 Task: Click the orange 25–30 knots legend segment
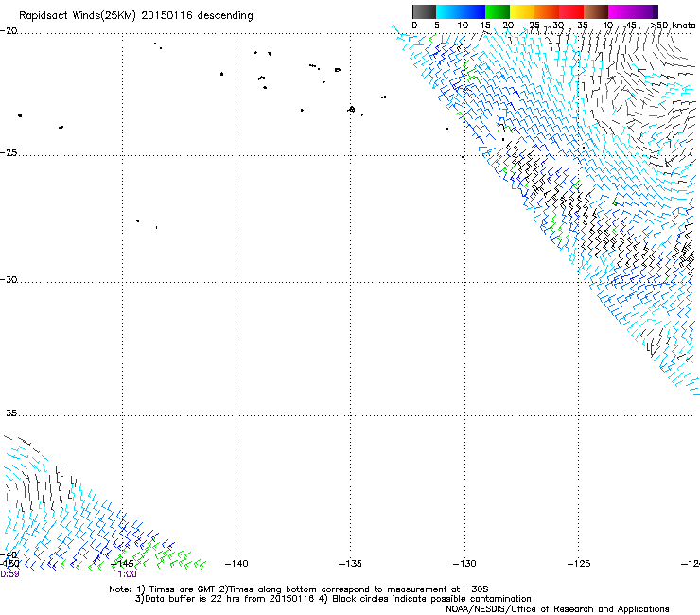tap(547, 11)
